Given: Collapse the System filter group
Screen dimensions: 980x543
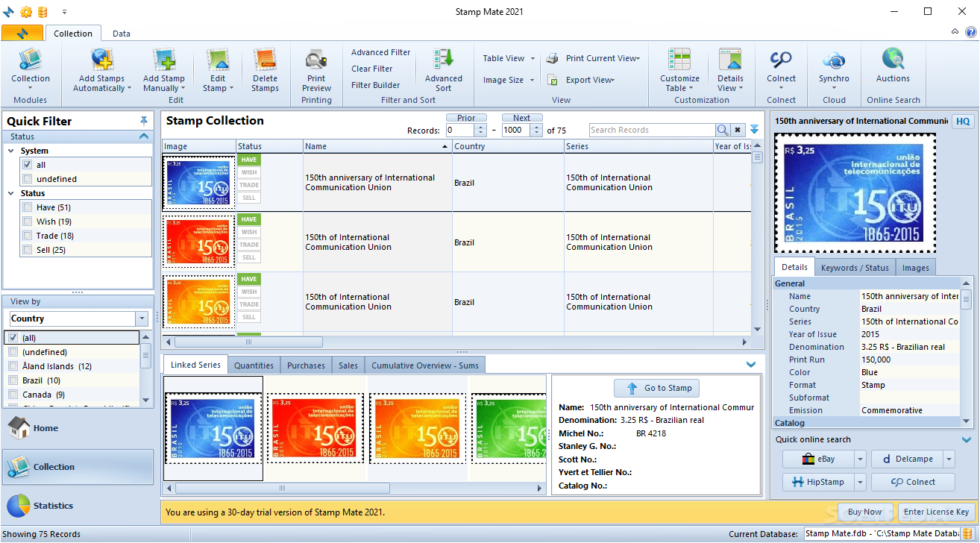Looking at the screenshot, I should [11, 151].
